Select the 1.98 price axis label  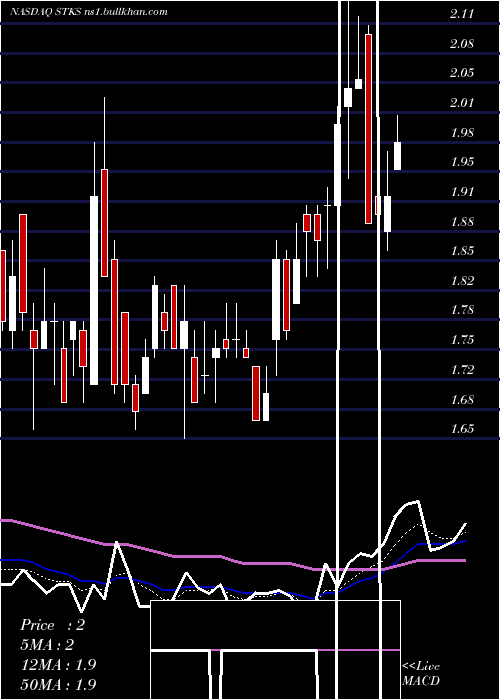[x=462, y=132]
